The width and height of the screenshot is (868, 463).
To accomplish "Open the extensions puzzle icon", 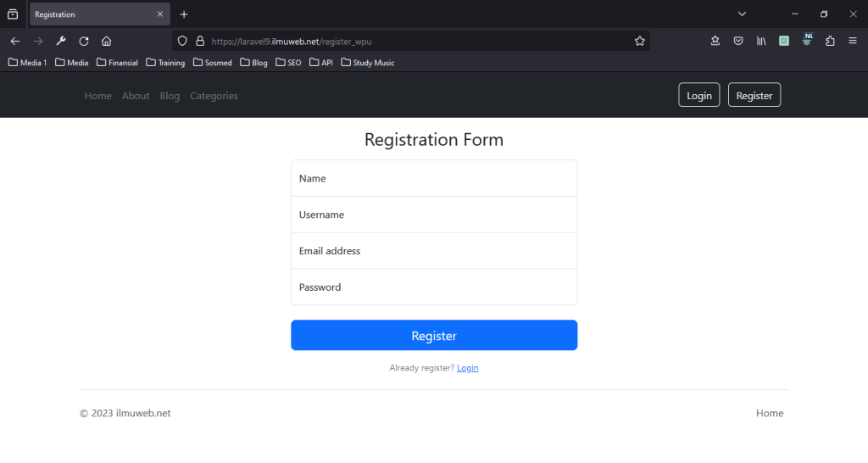I will (830, 41).
